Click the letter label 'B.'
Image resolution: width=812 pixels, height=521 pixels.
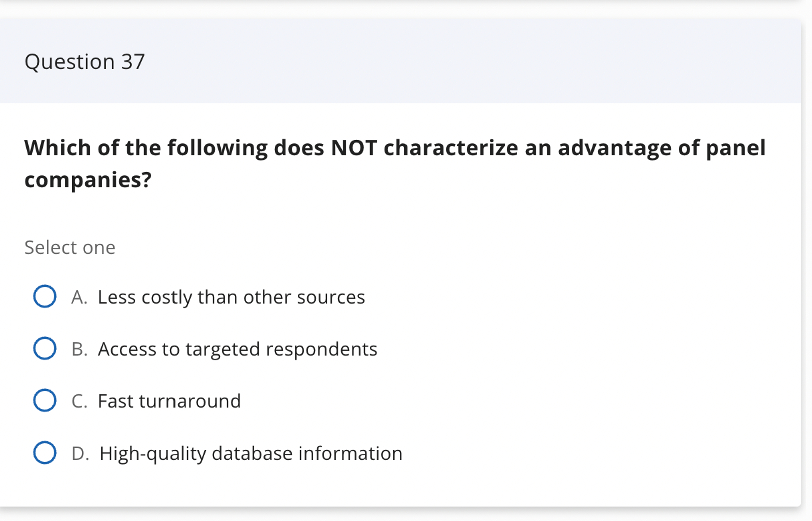[x=79, y=349]
